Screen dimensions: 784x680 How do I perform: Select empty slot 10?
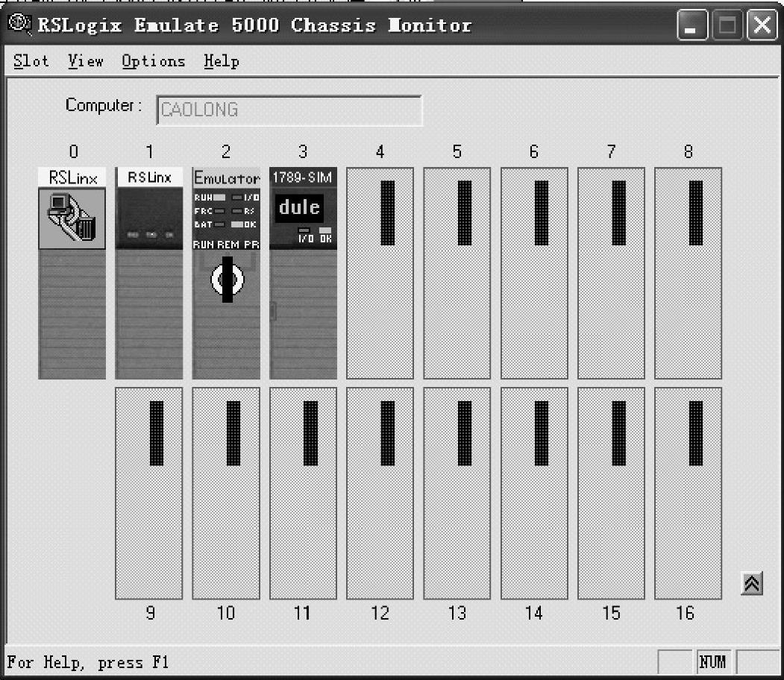[x=226, y=493]
